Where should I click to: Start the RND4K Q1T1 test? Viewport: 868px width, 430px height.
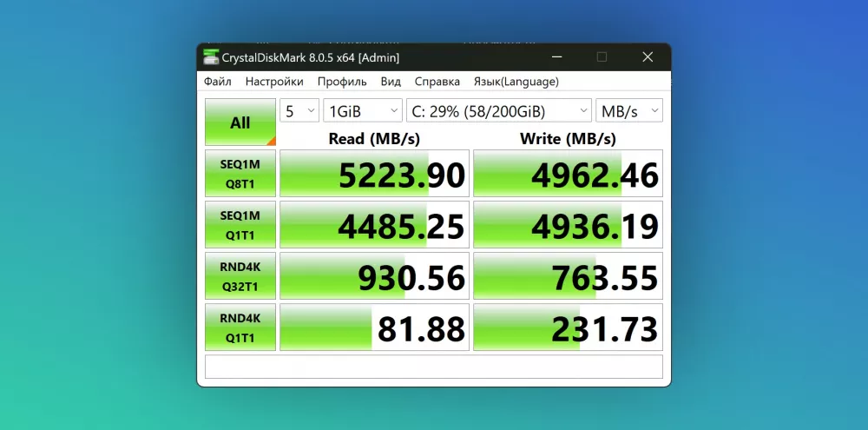240,327
